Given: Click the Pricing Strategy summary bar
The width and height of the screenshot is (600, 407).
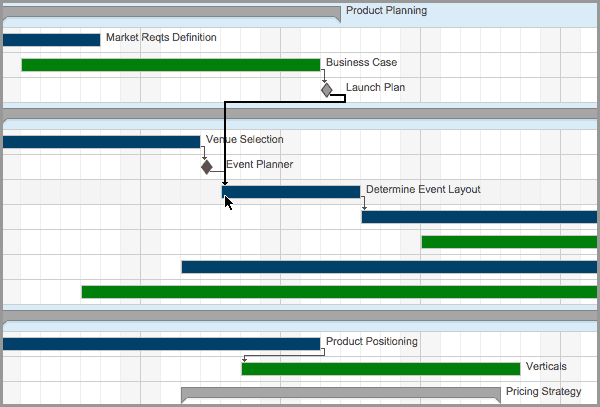Looking at the screenshot, I should point(340,393).
